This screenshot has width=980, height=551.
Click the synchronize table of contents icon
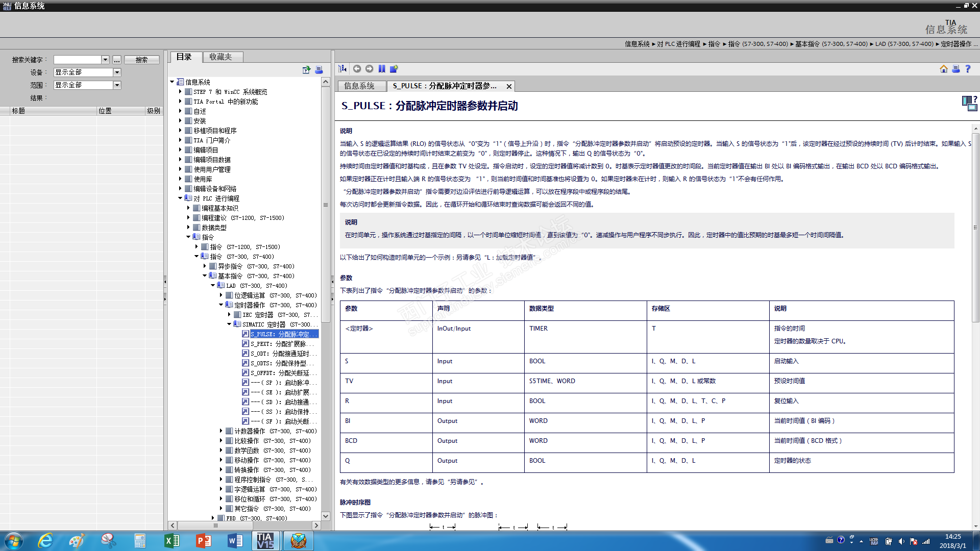(x=342, y=69)
